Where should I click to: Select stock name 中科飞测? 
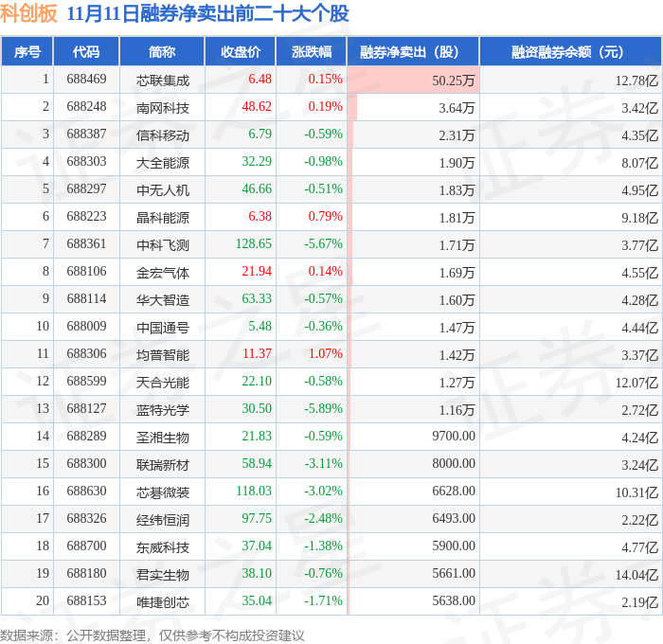(x=162, y=245)
